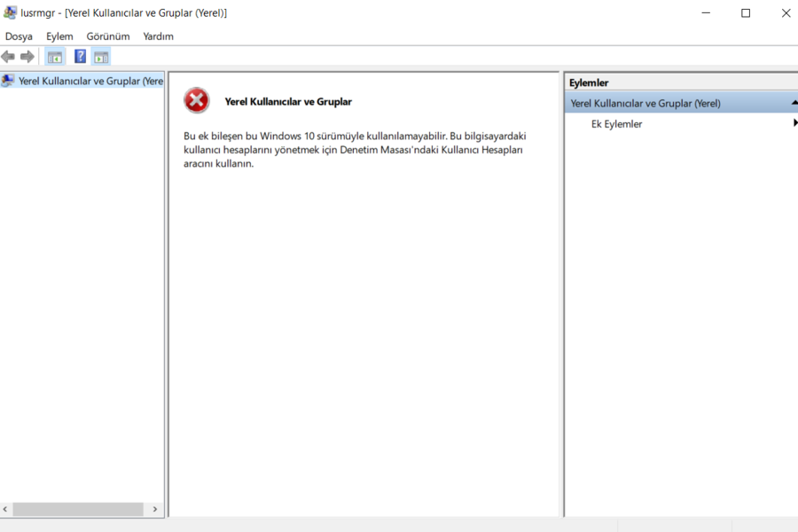Viewport: 798px width, 532px height.
Task: Click the horizontal scrollbar thumb in tree pane
Action: (78, 509)
